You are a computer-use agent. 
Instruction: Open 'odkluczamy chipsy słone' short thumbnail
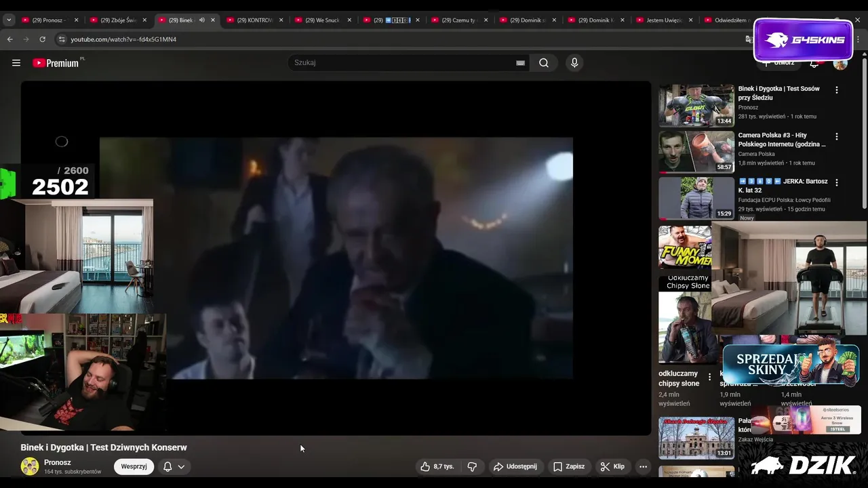tap(685, 319)
